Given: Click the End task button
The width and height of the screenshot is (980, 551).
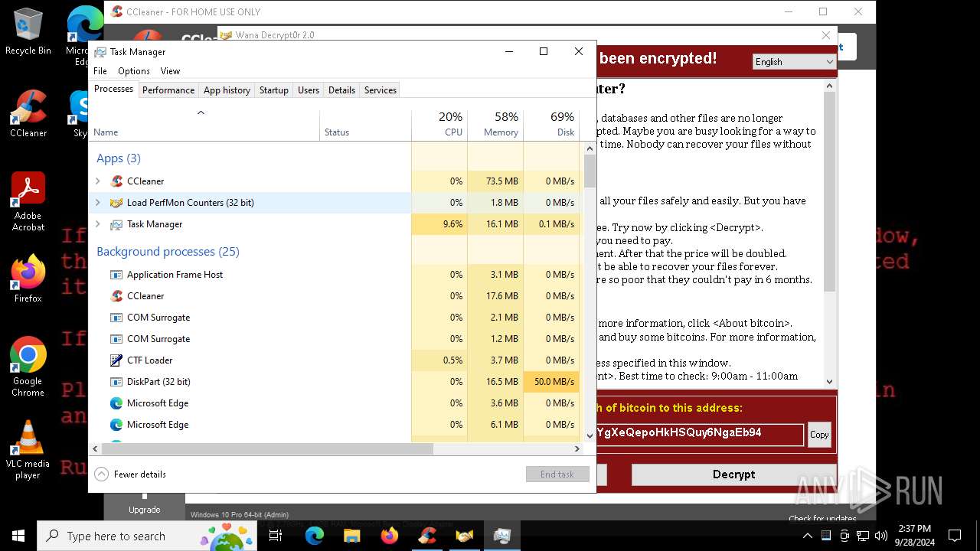Looking at the screenshot, I should 557,474.
